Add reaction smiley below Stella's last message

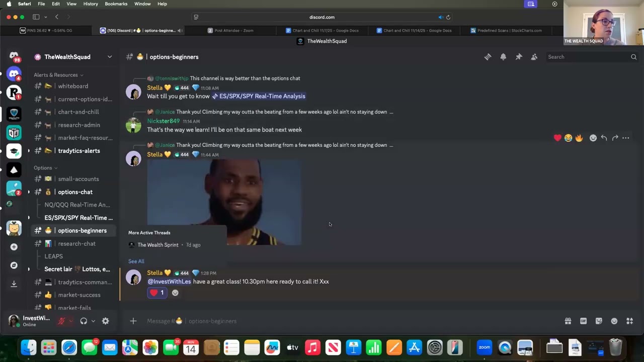pyautogui.click(x=175, y=293)
